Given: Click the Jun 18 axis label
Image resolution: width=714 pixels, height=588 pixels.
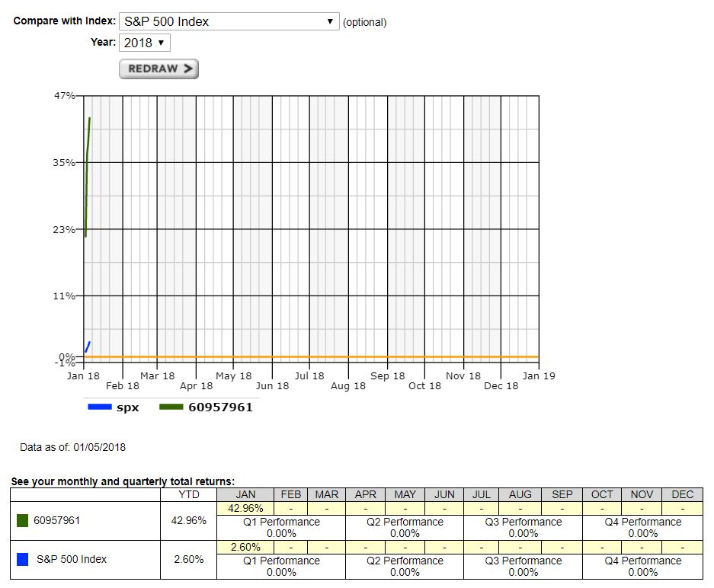Looking at the screenshot, I should pyautogui.click(x=272, y=386).
